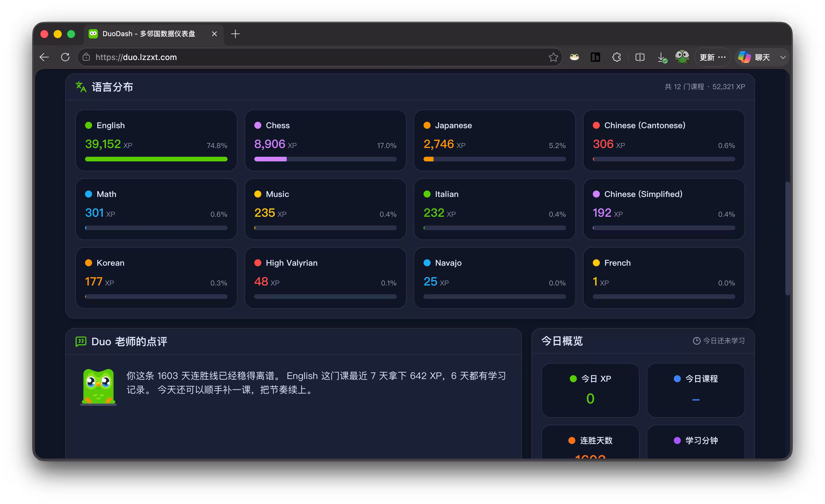Screen dimensions: 825x504
Task: Click the 更新 update button
Action: coord(713,57)
